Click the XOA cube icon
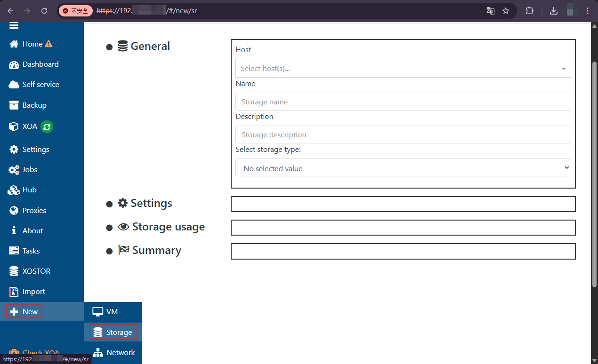Screen dimensions: 598x364 pyautogui.click(x=14, y=127)
